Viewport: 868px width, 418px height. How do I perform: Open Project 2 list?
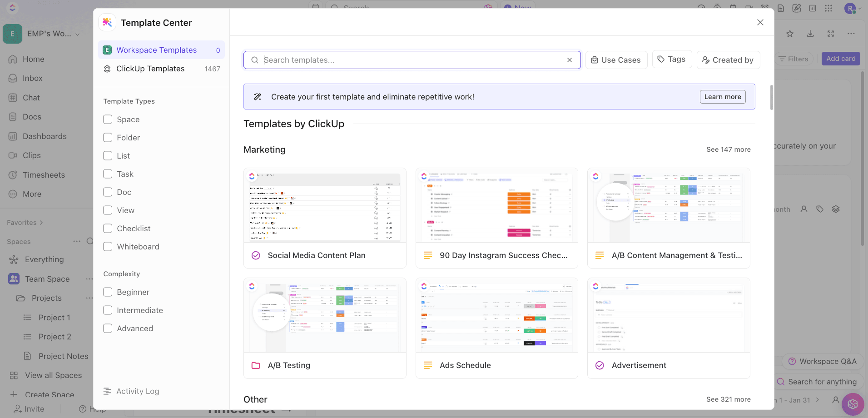point(55,337)
